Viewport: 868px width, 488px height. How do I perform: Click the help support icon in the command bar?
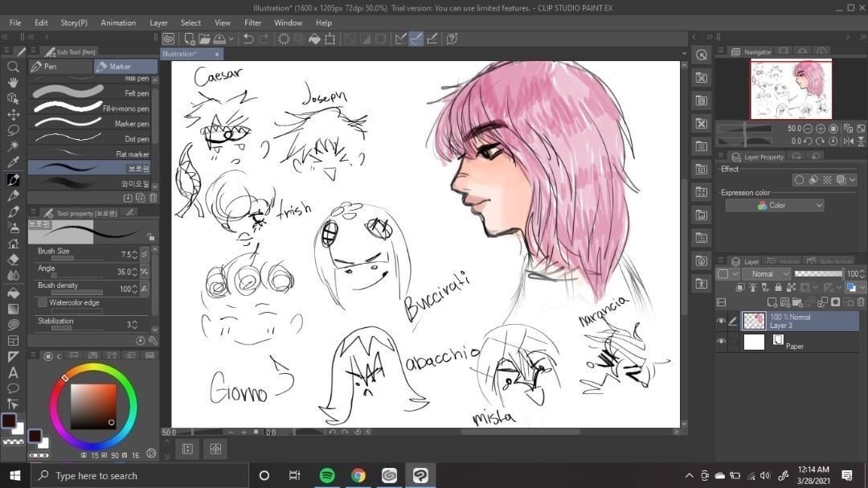(452, 39)
